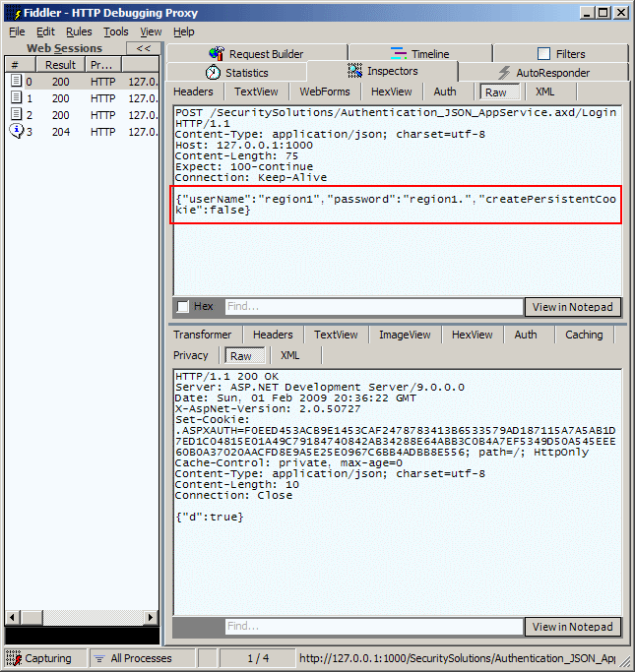Click the AutoResponder lightning bolt icon
The image size is (635, 672).
(x=504, y=73)
